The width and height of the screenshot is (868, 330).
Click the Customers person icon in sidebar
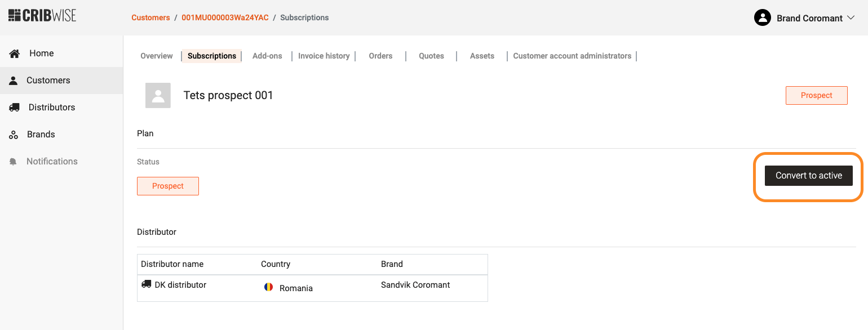[x=14, y=81]
